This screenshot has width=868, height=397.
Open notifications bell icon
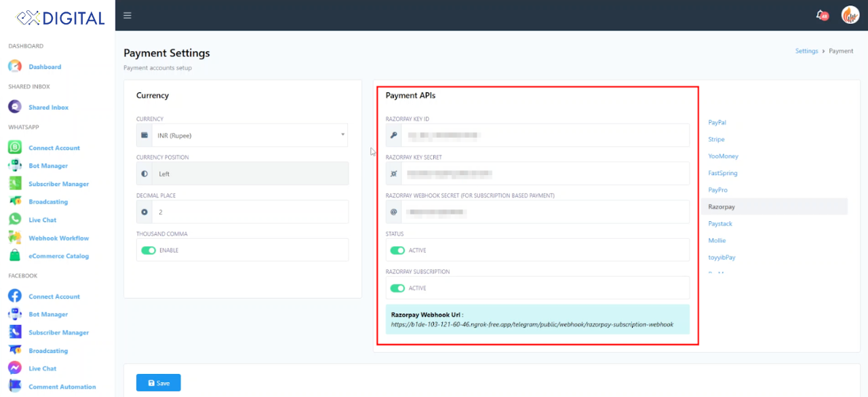point(822,15)
